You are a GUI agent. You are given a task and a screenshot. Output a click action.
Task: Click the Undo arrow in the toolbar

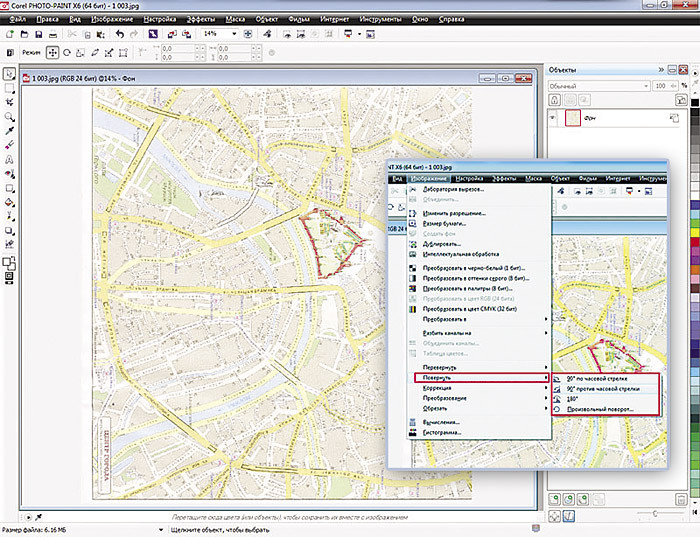[x=120, y=33]
